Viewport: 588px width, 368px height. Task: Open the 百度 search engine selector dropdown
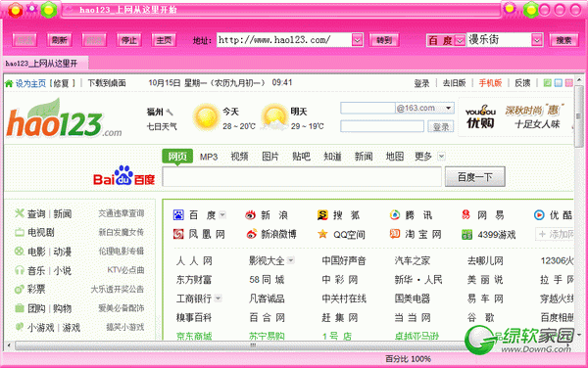[460, 40]
